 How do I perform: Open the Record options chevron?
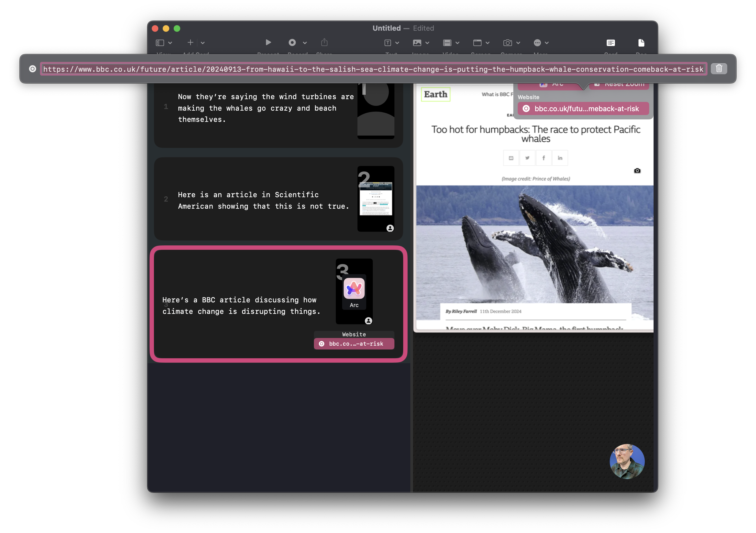(x=305, y=43)
